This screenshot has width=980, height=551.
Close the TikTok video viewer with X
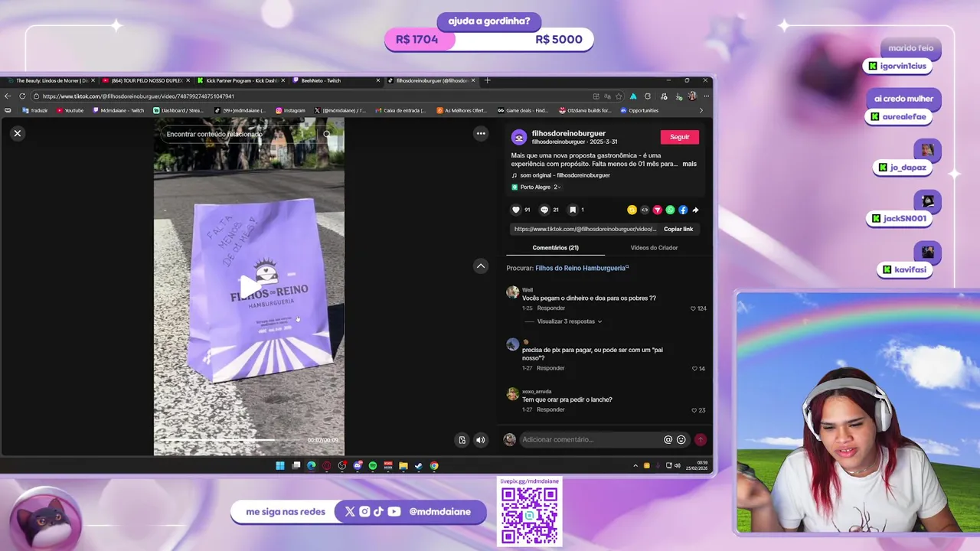coord(18,133)
